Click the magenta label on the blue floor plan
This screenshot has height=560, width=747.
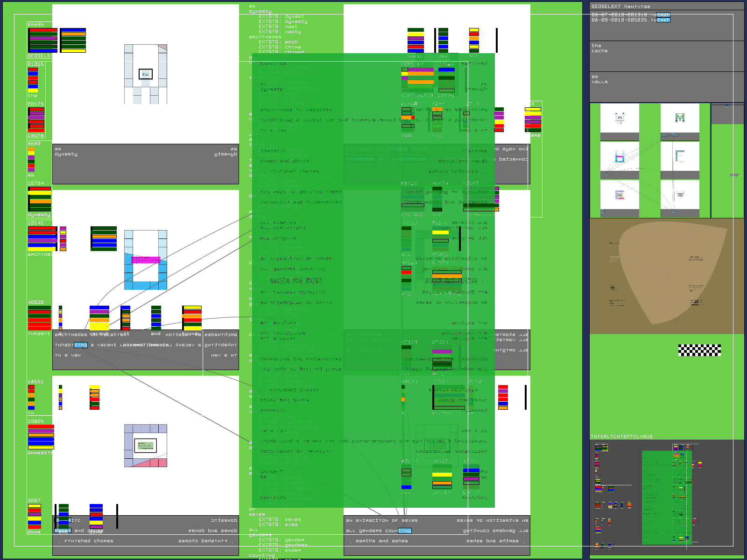146,260
